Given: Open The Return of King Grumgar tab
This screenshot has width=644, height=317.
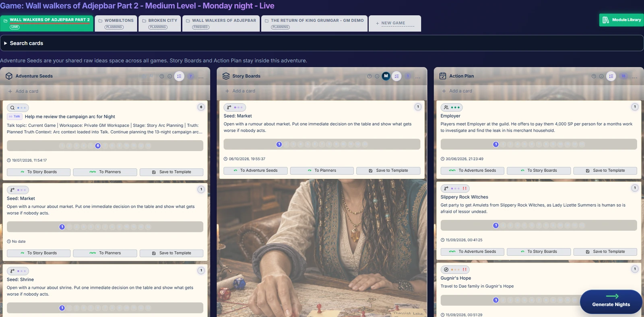Looking at the screenshot, I should pyautogui.click(x=314, y=23).
